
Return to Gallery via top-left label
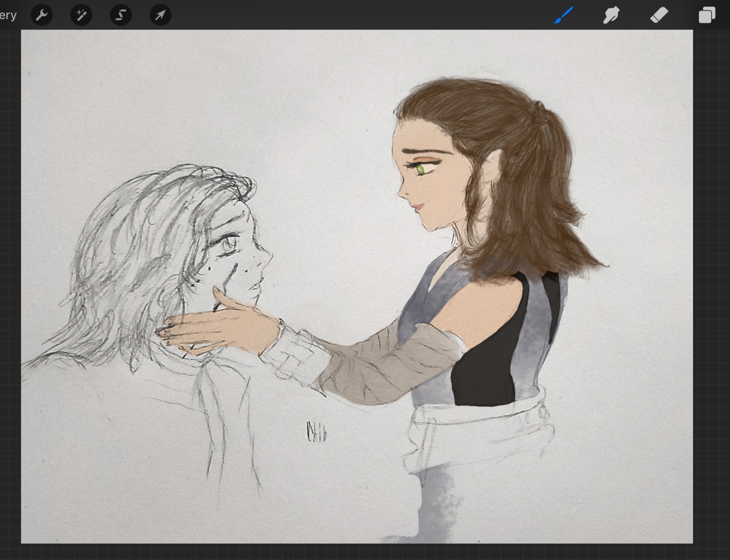coord(8,15)
